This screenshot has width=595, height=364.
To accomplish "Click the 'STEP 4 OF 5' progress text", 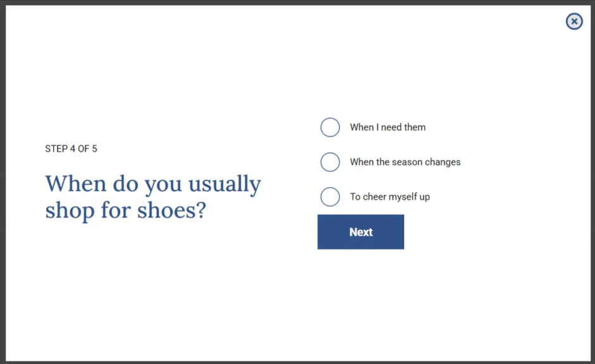I will pyautogui.click(x=71, y=149).
